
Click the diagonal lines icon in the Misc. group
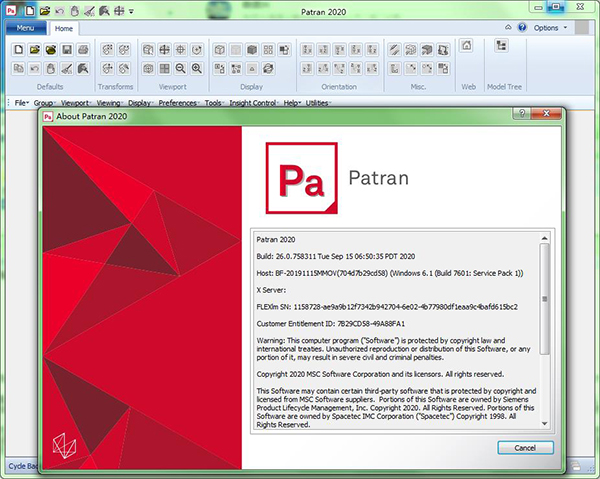(x=395, y=50)
